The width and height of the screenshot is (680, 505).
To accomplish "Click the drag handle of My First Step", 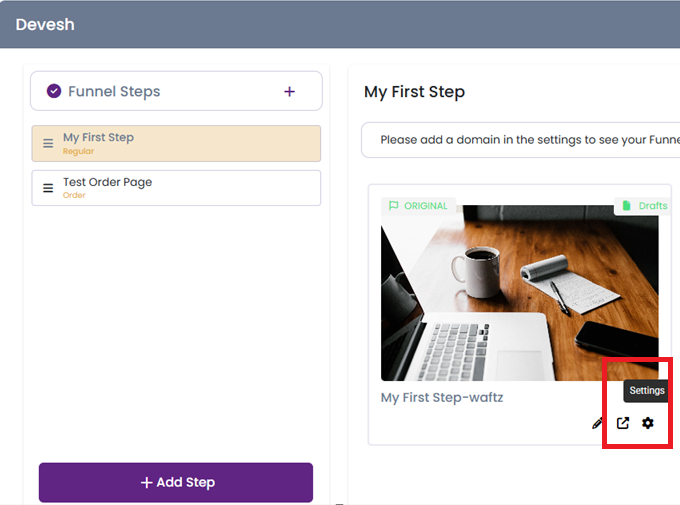I will click(x=48, y=144).
